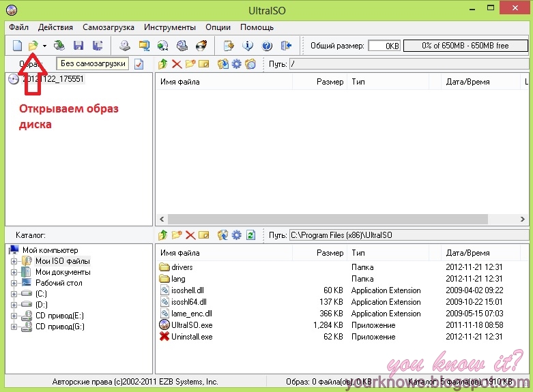Screen dimensions: 533x392
Task: Click the Mount to virtual drive icon
Action: (182, 46)
